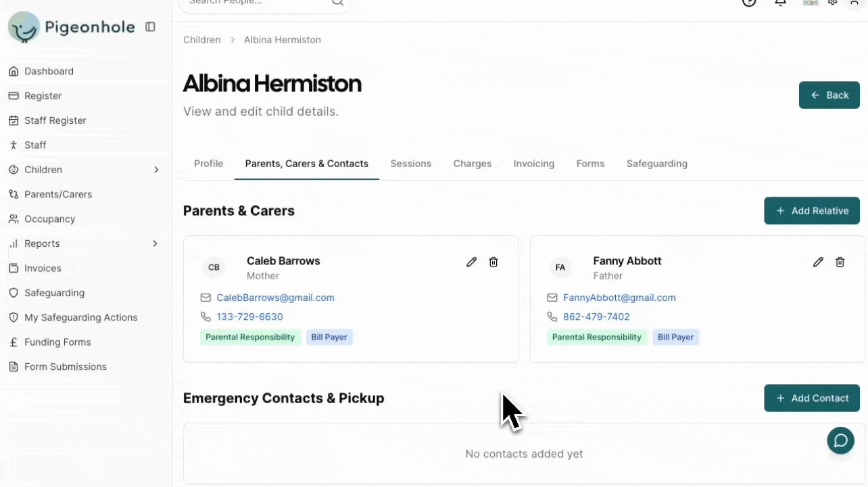Click the pencil icon for Fanny Abbott

[818, 262]
